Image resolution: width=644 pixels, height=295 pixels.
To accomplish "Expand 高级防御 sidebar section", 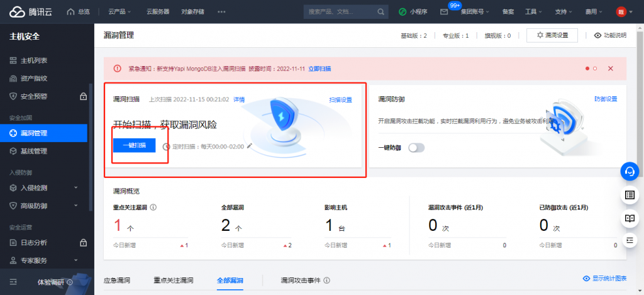I will (43, 206).
